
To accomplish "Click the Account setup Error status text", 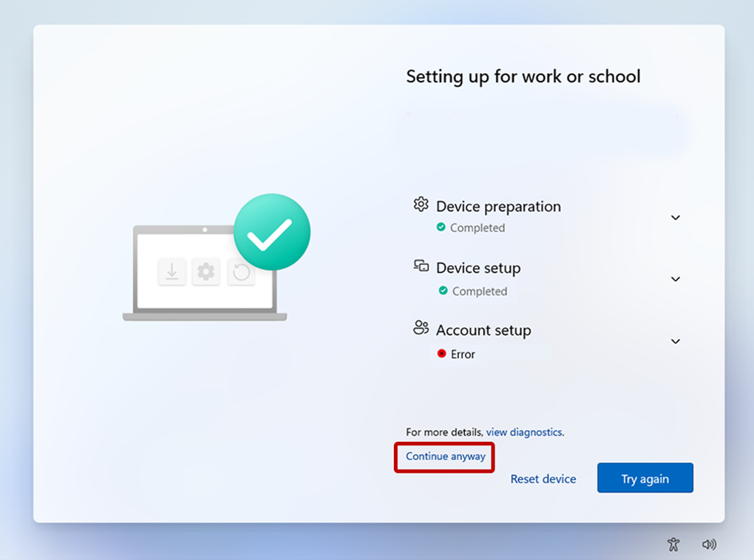I will point(463,355).
